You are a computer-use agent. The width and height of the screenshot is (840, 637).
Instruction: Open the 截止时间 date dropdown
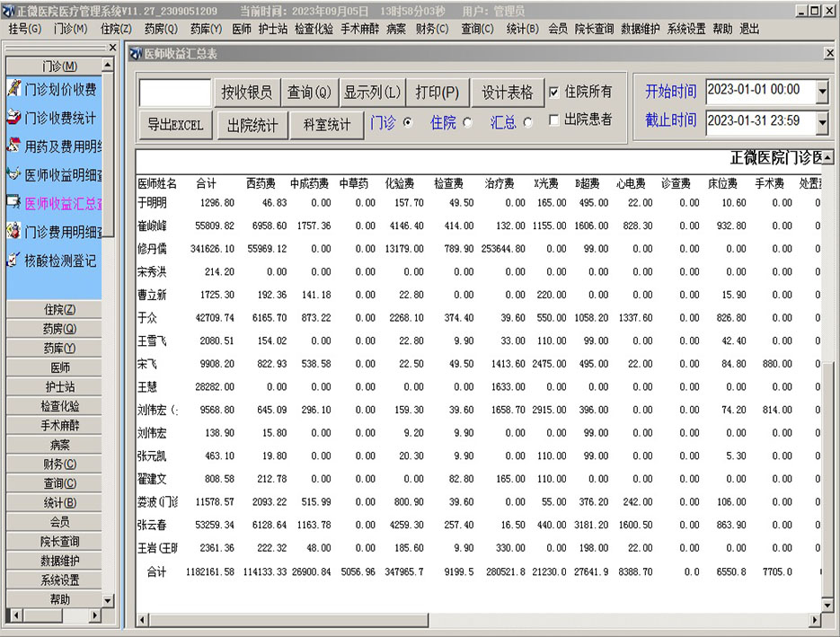[821, 120]
